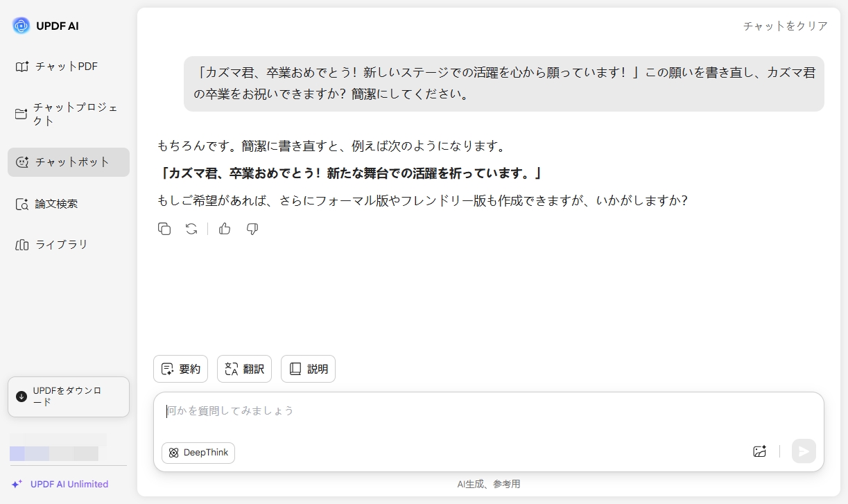Click the message input field
This screenshot has height=504, width=848.
coord(488,411)
